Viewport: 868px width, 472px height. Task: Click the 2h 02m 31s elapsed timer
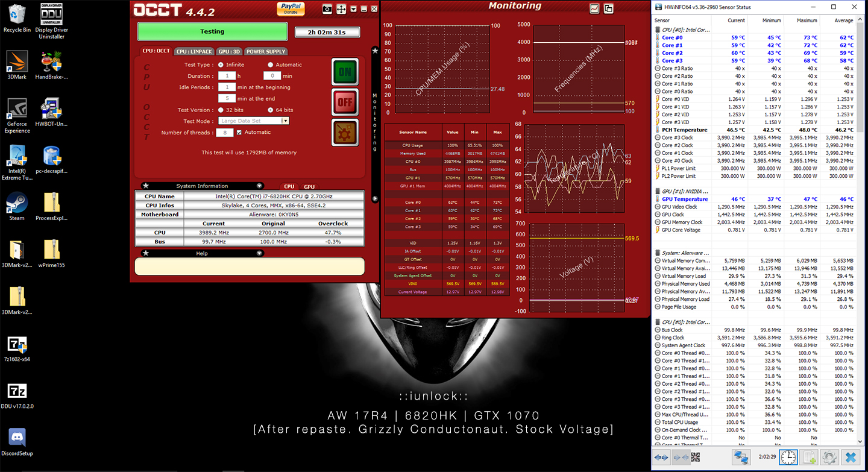[327, 32]
